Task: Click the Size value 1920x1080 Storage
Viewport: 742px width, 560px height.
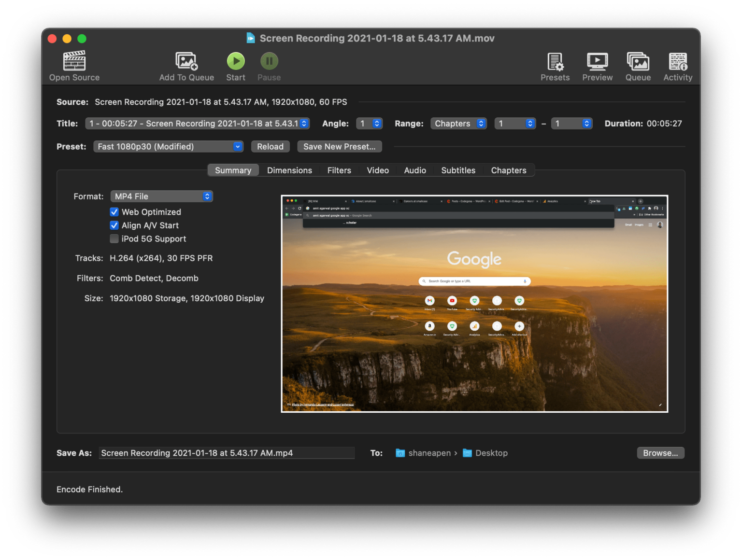Action: point(186,298)
